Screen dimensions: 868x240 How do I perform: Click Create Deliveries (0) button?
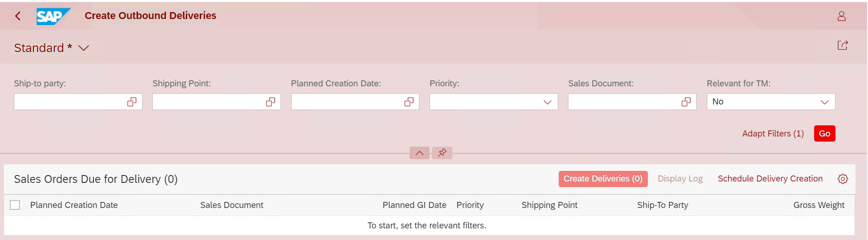click(x=603, y=179)
